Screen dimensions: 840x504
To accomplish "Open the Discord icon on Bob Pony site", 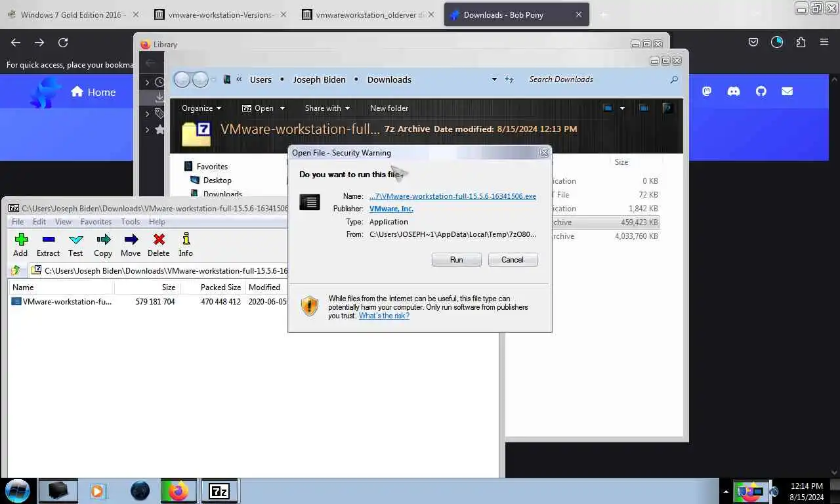I will point(734,92).
